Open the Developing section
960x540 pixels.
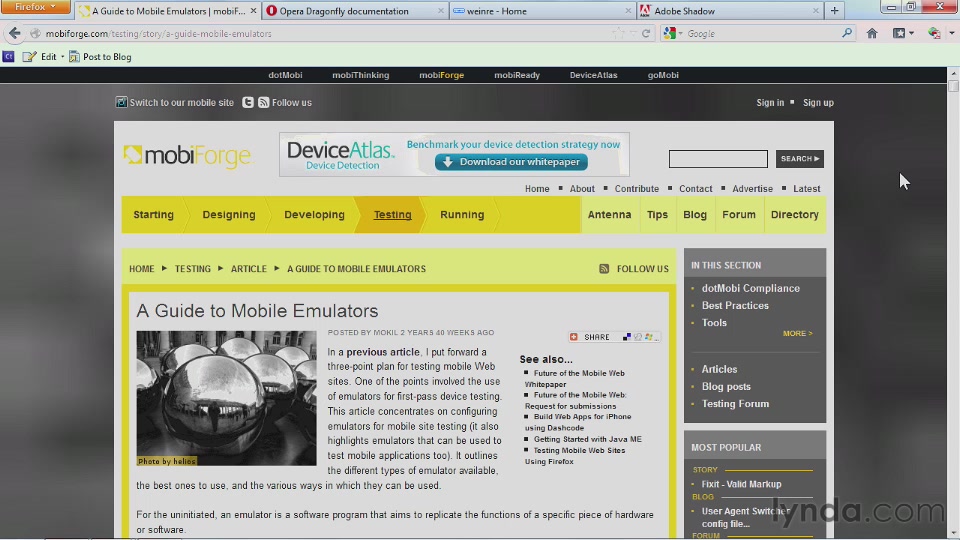pos(314,215)
